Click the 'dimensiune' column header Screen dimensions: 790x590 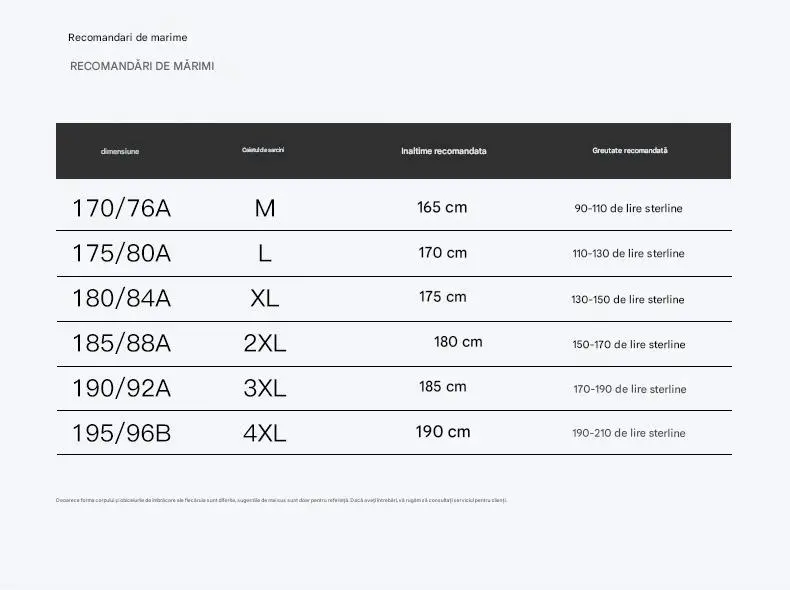pyautogui.click(x=120, y=151)
